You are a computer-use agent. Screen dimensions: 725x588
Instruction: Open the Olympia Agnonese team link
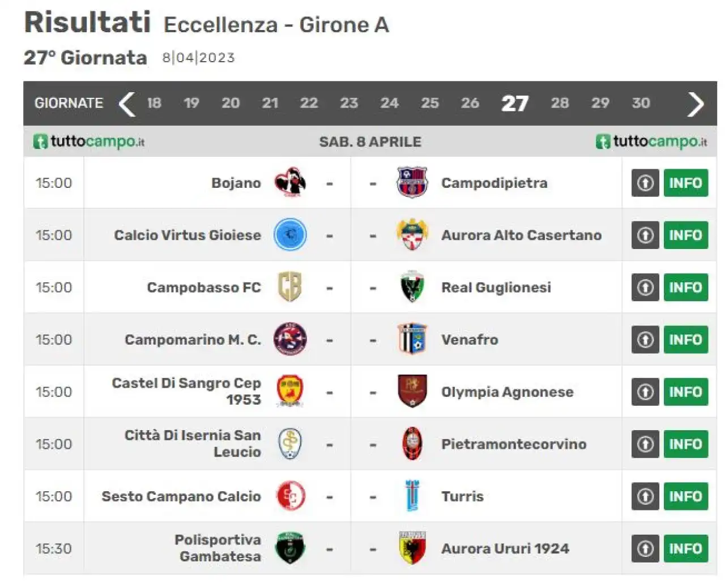(x=507, y=392)
